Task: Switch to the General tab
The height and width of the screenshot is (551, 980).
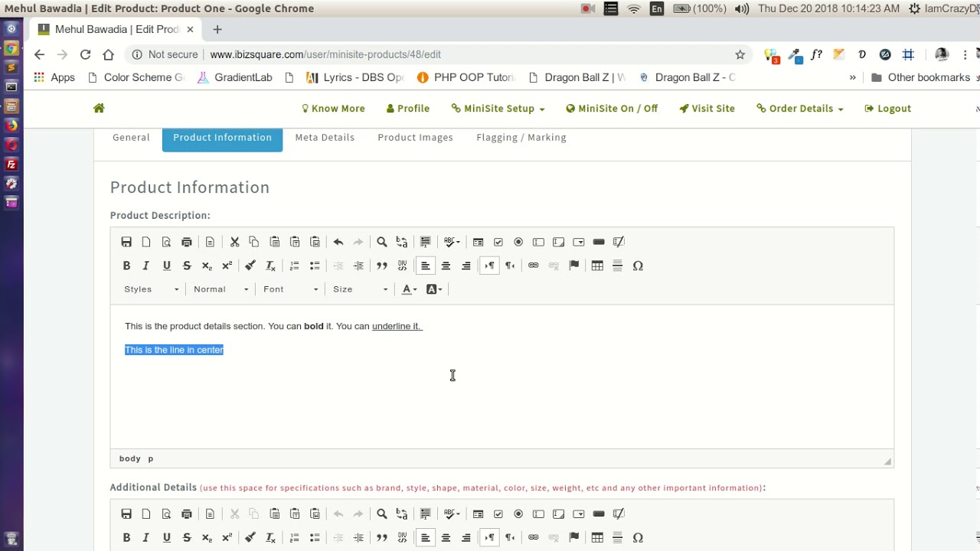Action: [x=131, y=138]
